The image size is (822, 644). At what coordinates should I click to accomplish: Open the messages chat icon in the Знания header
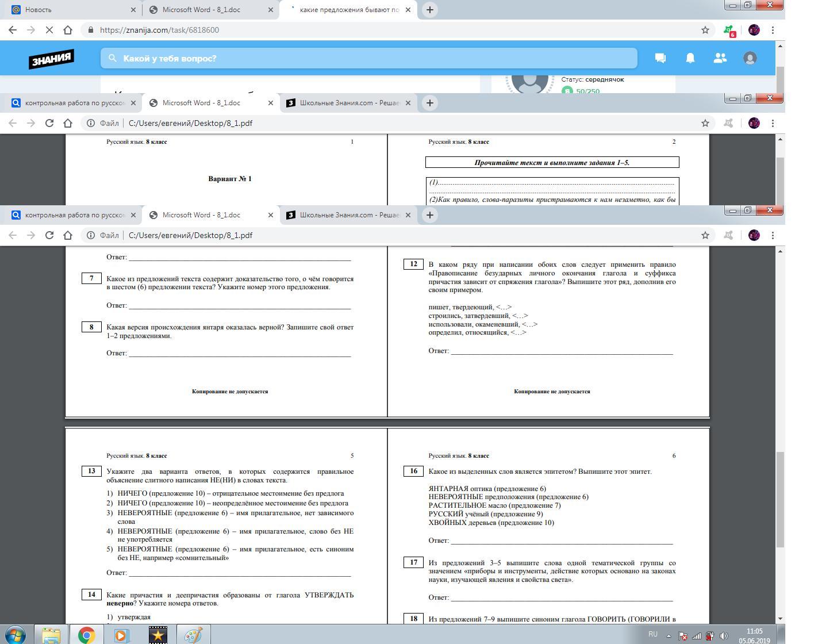pos(660,58)
